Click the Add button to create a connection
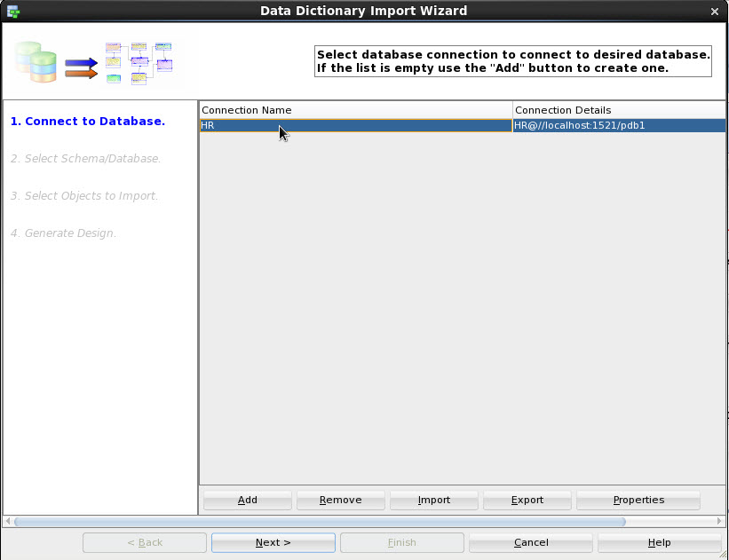Viewport: 729px width, 560px height. 247,500
